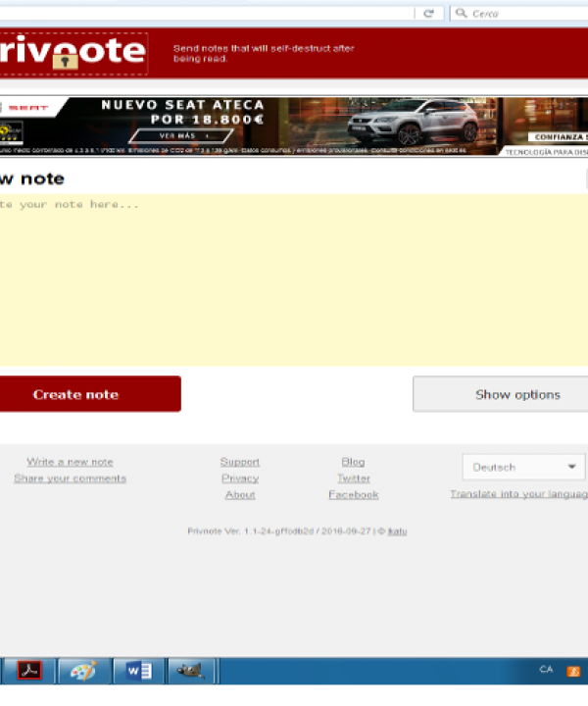Open the Facebook link
588x706 pixels.
coord(353,495)
